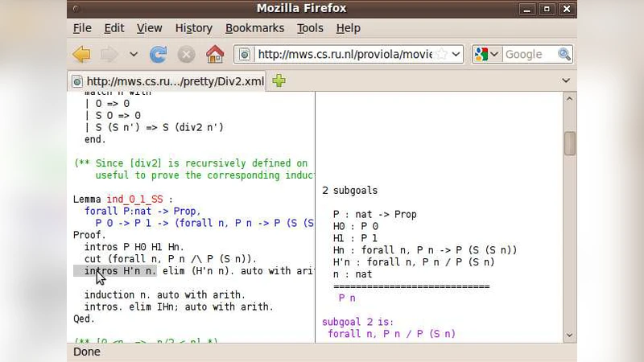Open the Tools menu
This screenshot has height=362, width=644.
click(x=310, y=28)
